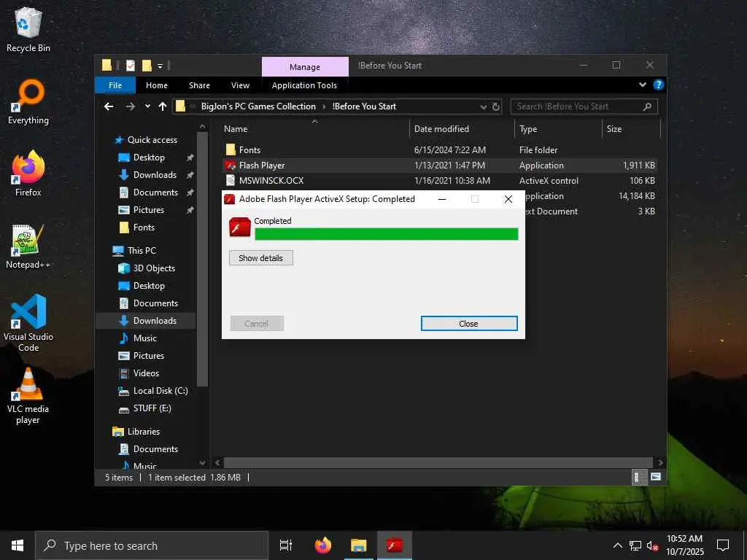The height and width of the screenshot is (560, 747).
Task: Open the recent locations dropdown arrow
Action: point(147,106)
